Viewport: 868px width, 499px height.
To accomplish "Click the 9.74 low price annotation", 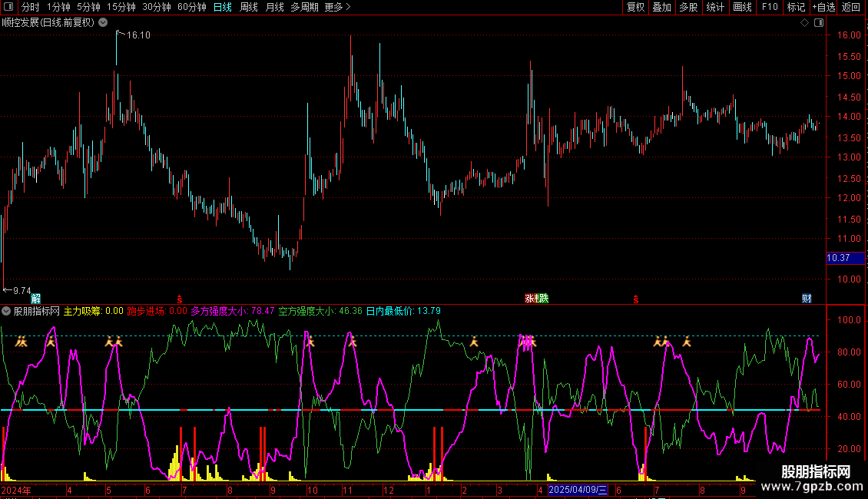I will (22, 291).
